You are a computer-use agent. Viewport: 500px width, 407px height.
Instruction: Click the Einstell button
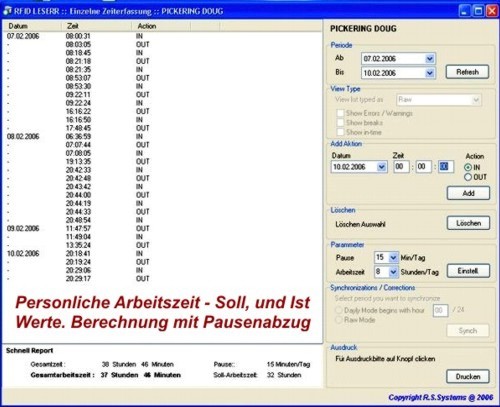pos(468,271)
